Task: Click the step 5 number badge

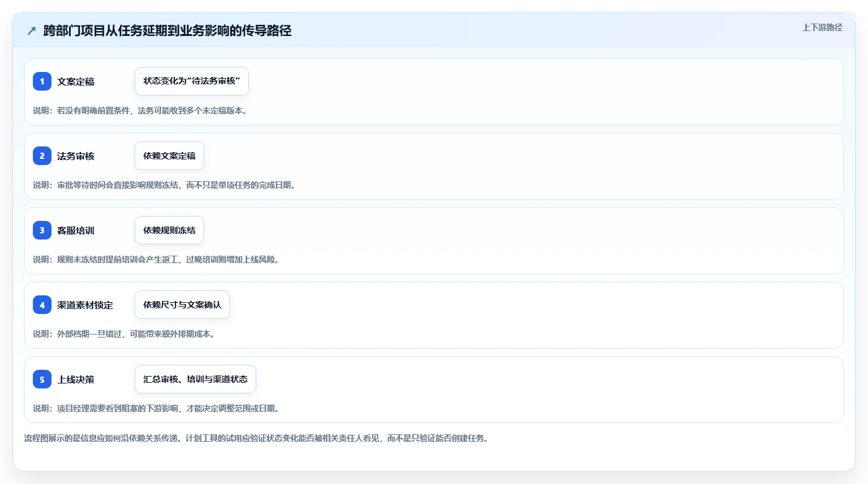Action: pyautogui.click(x=42, y=379)
